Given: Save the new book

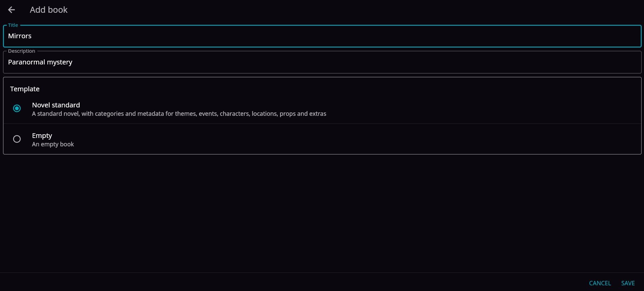Looking at the screenshot, I should 628,283.
